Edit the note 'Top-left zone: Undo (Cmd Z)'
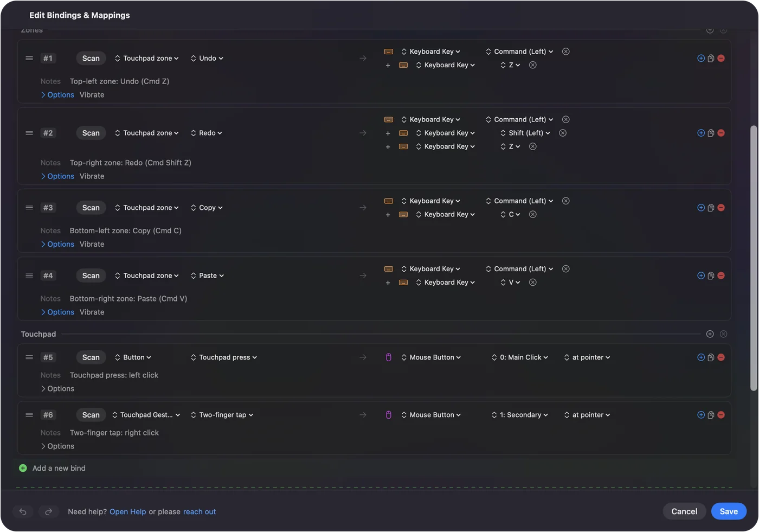This screenshot has width=759, height=532. [120, 81]
